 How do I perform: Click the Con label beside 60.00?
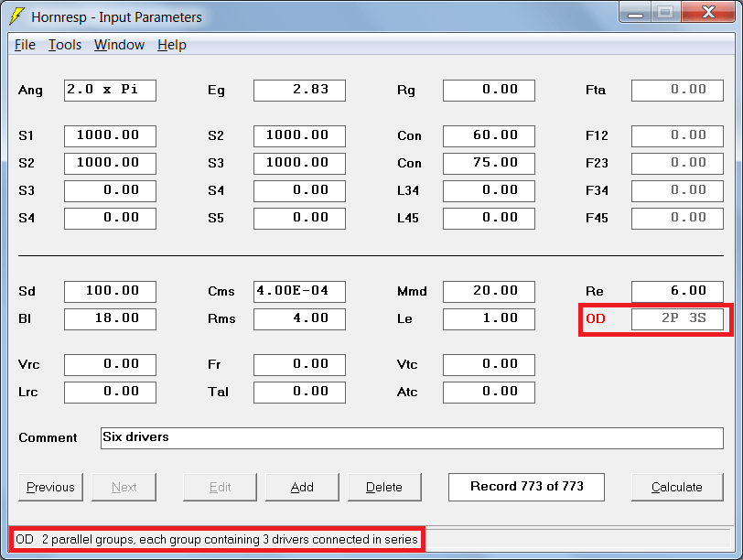(x=409, y=136)
